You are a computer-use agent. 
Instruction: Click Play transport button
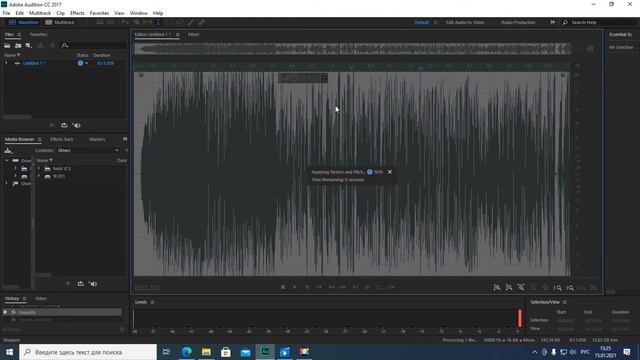(x=295, y=287)
